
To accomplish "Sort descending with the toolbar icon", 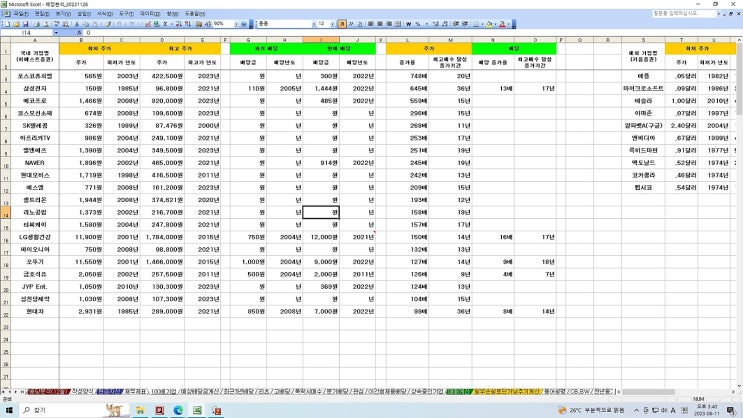I will 188,24.
